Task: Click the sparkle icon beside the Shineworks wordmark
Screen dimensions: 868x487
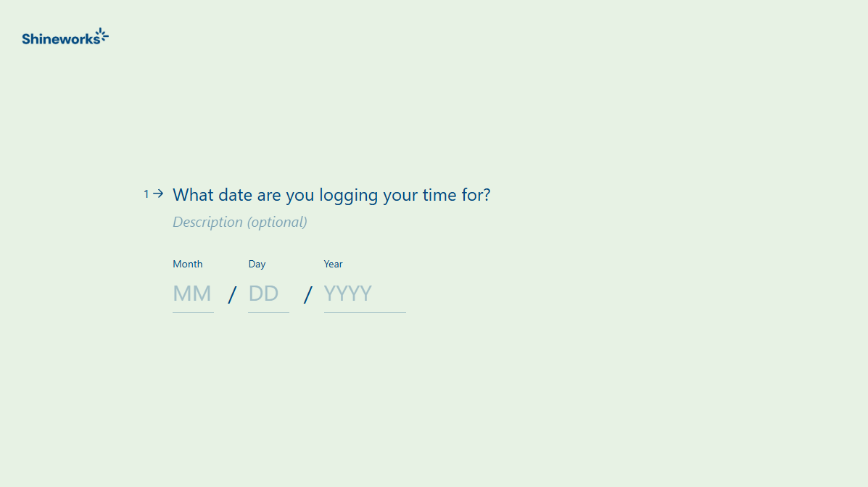Action: point(102,34)
